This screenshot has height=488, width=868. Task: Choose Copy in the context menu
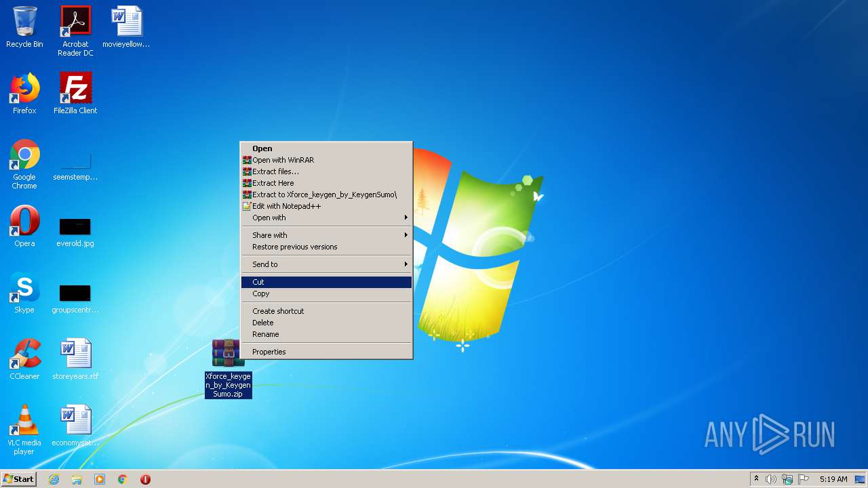(x=326, y=293)
